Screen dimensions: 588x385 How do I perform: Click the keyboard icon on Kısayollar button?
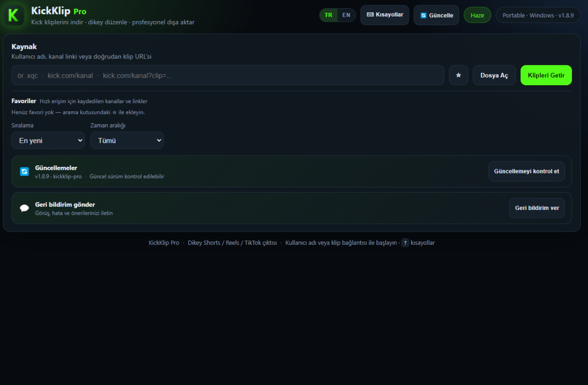370,14
